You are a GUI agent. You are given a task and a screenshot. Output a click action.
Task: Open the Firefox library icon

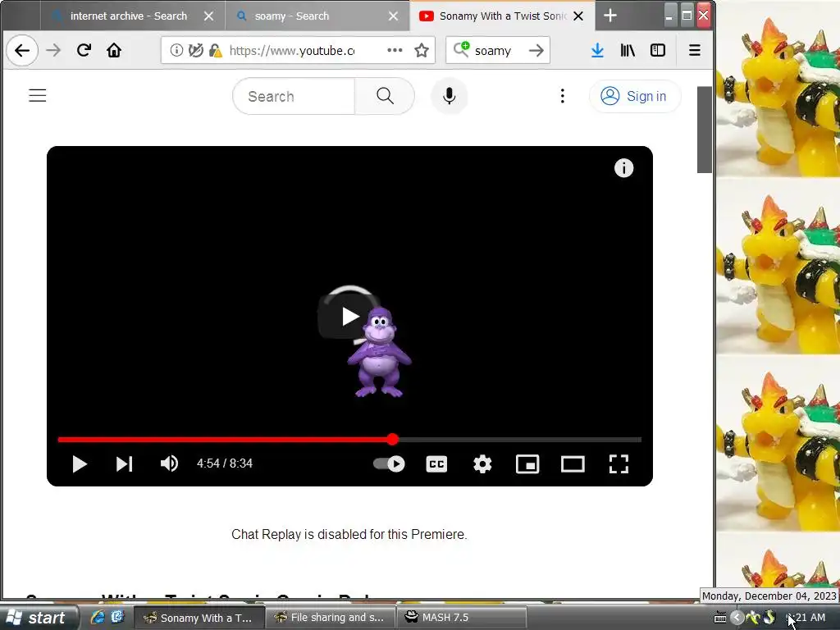[628, 50]
